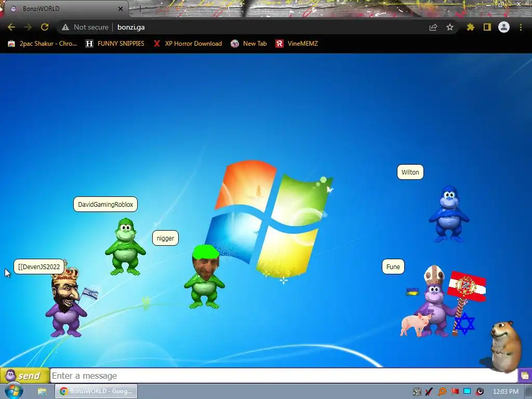
Task: Click the gray tray icon
Action: (x=417, y=392)
